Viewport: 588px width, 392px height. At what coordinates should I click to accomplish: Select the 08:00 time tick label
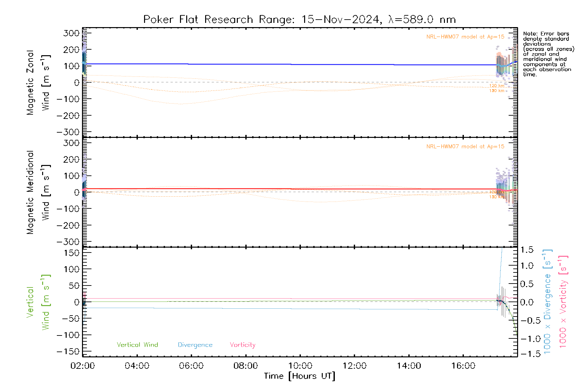(x=246, y=366)
